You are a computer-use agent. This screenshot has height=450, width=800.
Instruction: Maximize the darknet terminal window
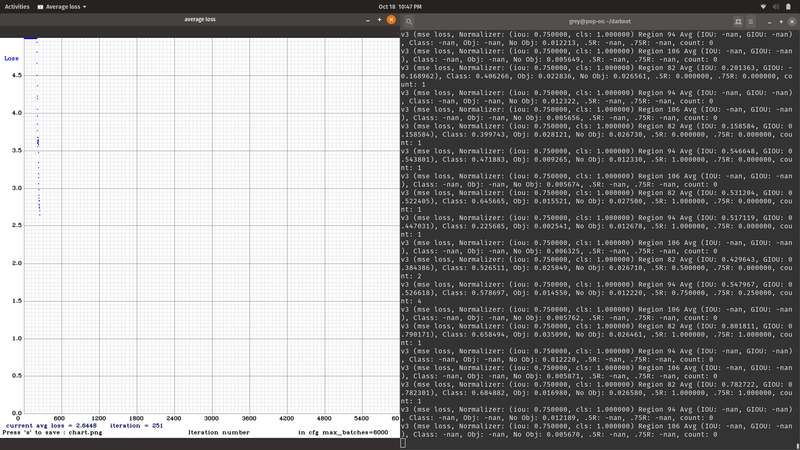[x=780, y=20]
